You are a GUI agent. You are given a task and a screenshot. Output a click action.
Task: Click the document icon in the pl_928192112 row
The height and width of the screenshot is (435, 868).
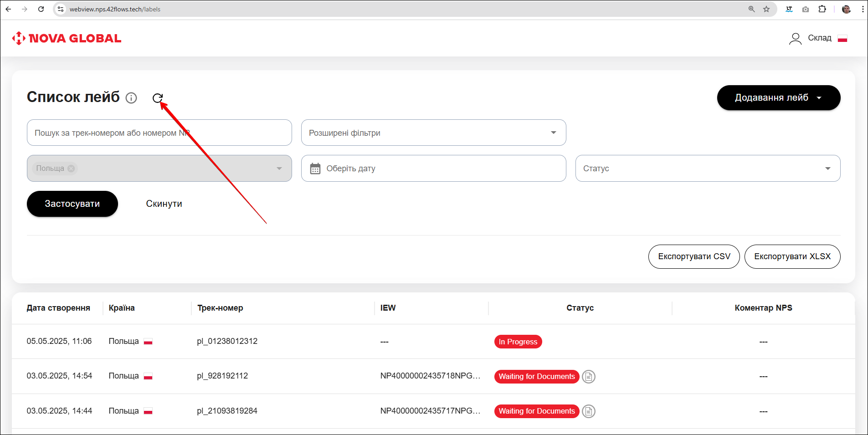tap(589, 377)
